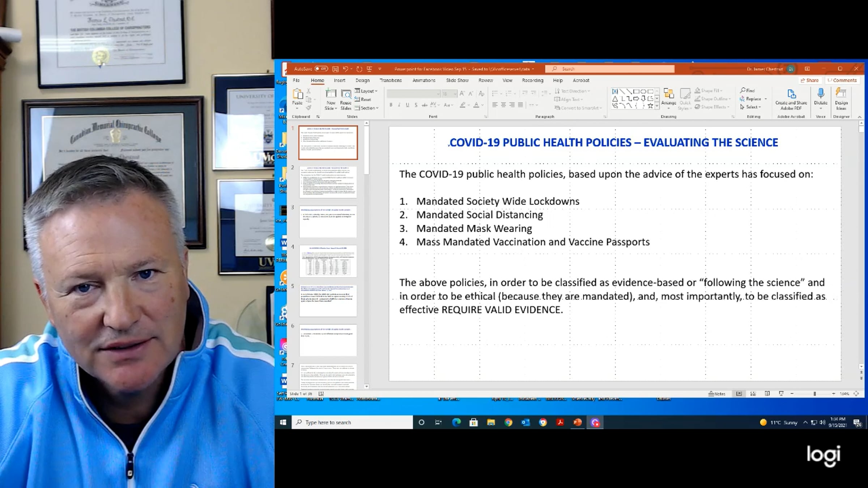
Task: Switch to the Animations tab
Action: pos(424,80)
